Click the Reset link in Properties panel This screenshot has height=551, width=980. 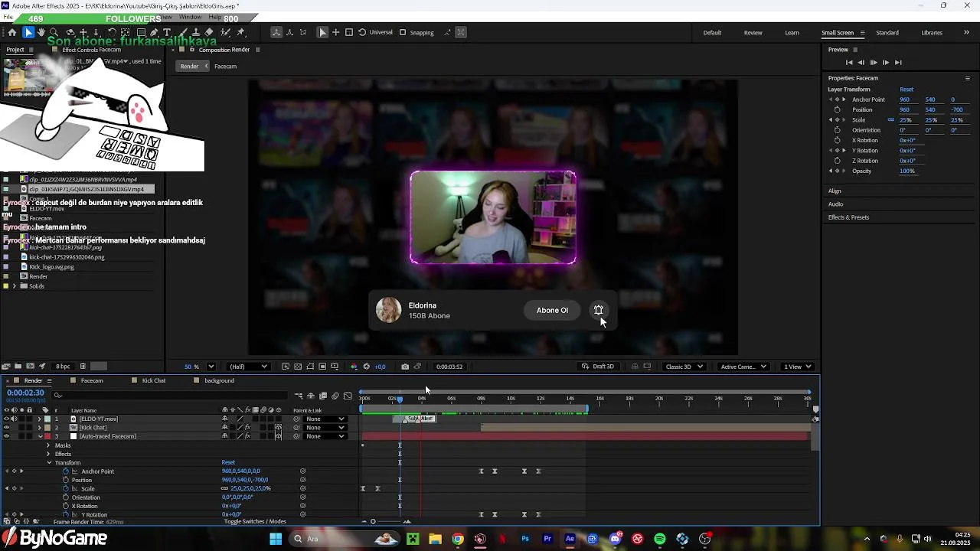[x=906, y=90]
